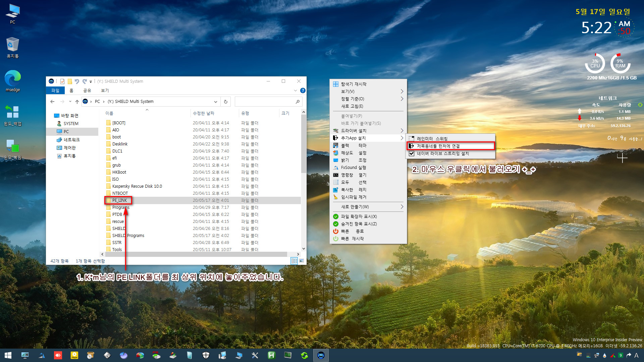Open the PC desktop icon
This screenshot has height=362, width=644.
pyautogui.click(x=13, y=14)
